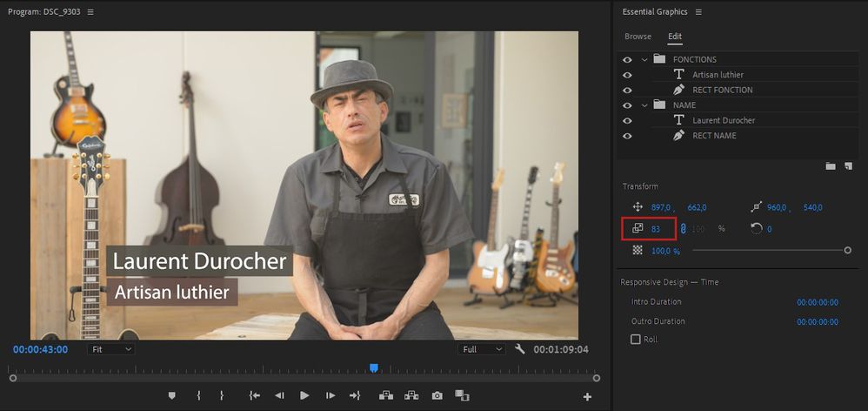Click the opacity value 100,0 %
The height and width of the screenshot is (411, 868).
click(665, 251)
